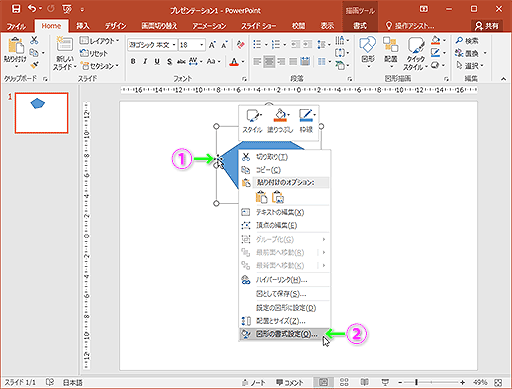Choose Size and Position (配置とサイズ) entry
This screenshot has width=512, height=389.
[284, 321]
